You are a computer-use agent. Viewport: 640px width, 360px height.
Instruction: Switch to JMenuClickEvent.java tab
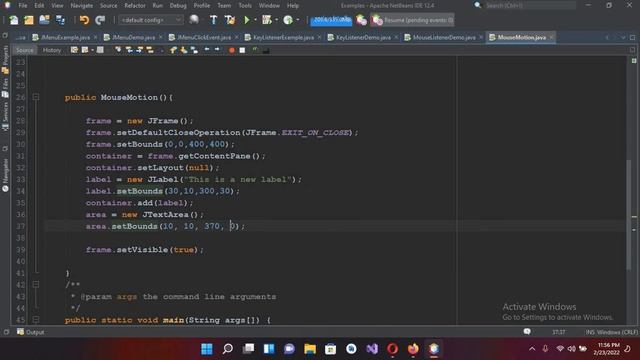coord(204,37)
